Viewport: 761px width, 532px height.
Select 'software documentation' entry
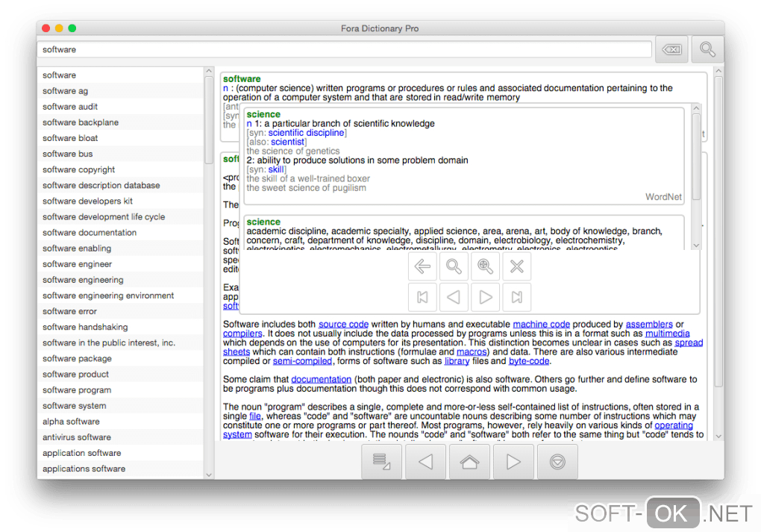point(120,233)
